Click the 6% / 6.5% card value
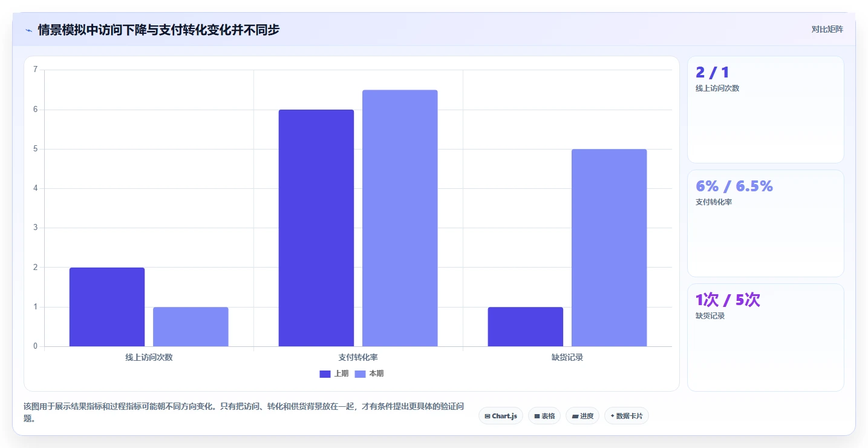 734,186
